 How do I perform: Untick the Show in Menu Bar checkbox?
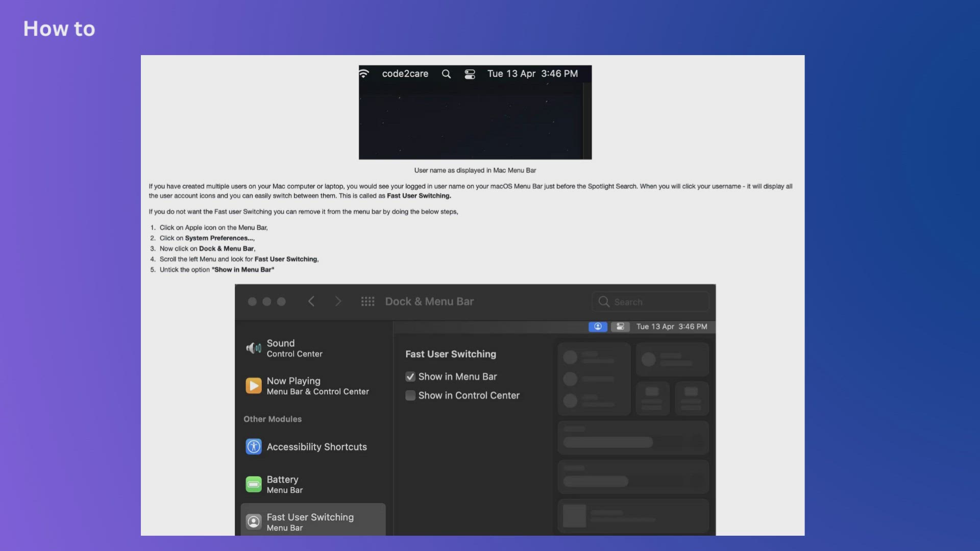pyautogui.click(x=410, y=377)
